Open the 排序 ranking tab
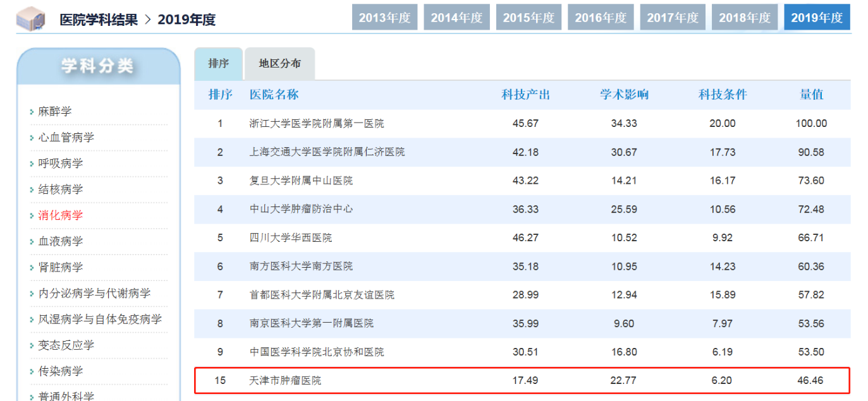 (x=218, y=64)
